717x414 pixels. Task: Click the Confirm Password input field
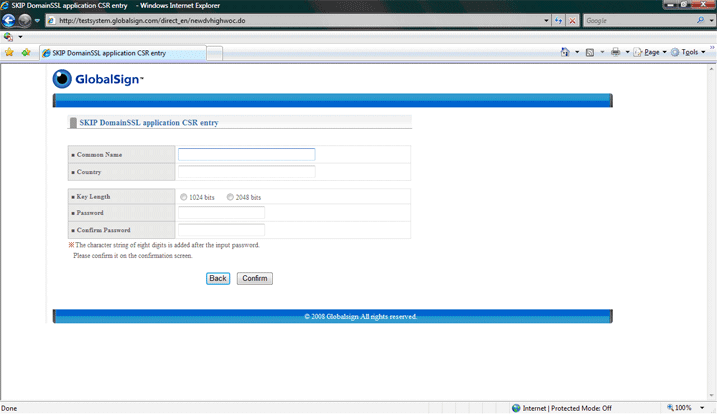pos(221,230)
